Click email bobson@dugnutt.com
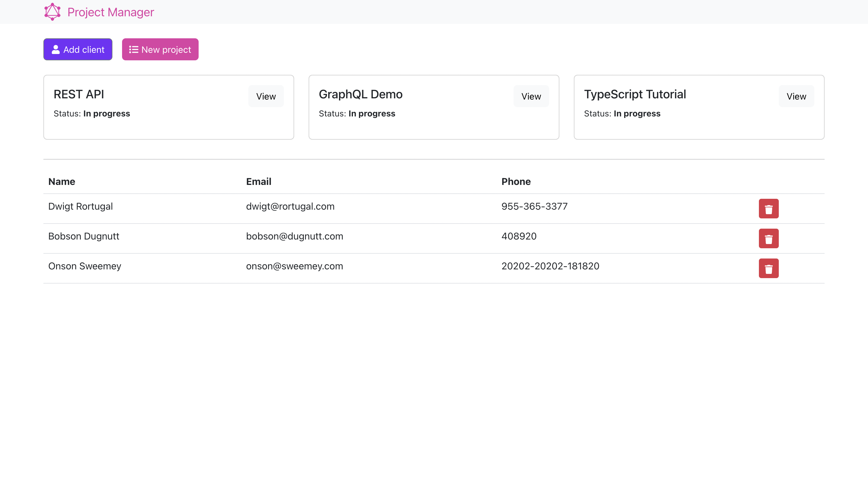The width and height of the screenshot is (868, 495). pyautogui.click(x=295, y=236)
